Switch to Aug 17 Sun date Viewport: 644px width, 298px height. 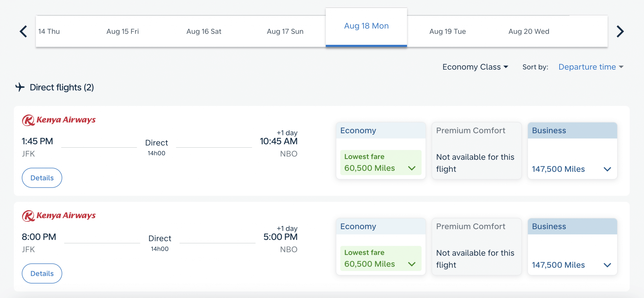(x=285, y=31)
